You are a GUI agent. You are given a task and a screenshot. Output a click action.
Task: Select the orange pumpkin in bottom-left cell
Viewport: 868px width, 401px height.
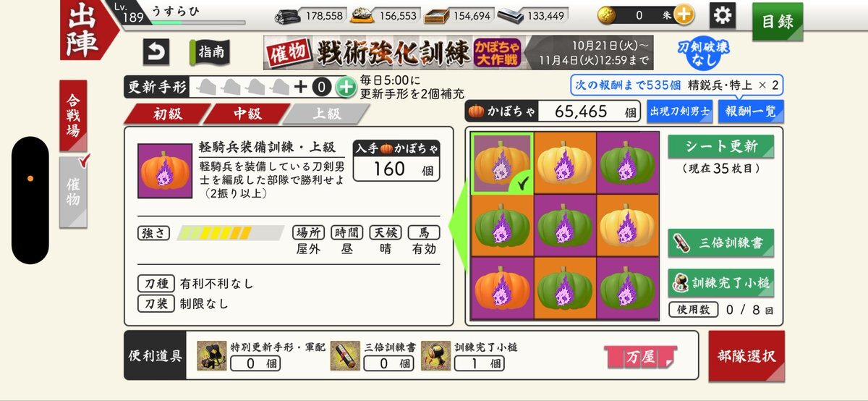click(503, 287)
